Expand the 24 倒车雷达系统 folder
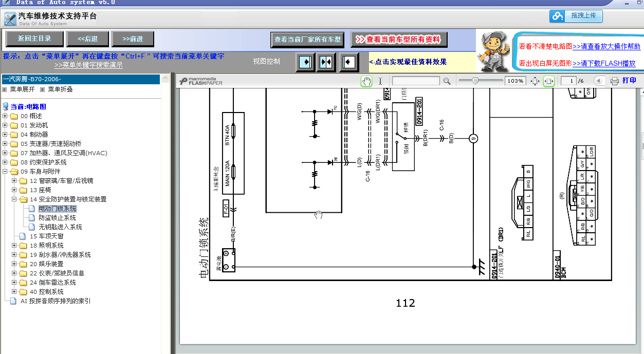 (x=14, y=283)
